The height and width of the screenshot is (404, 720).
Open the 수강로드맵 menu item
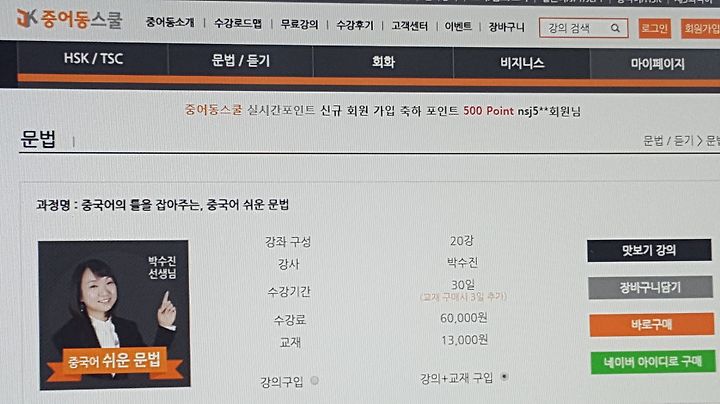(238, 23)
